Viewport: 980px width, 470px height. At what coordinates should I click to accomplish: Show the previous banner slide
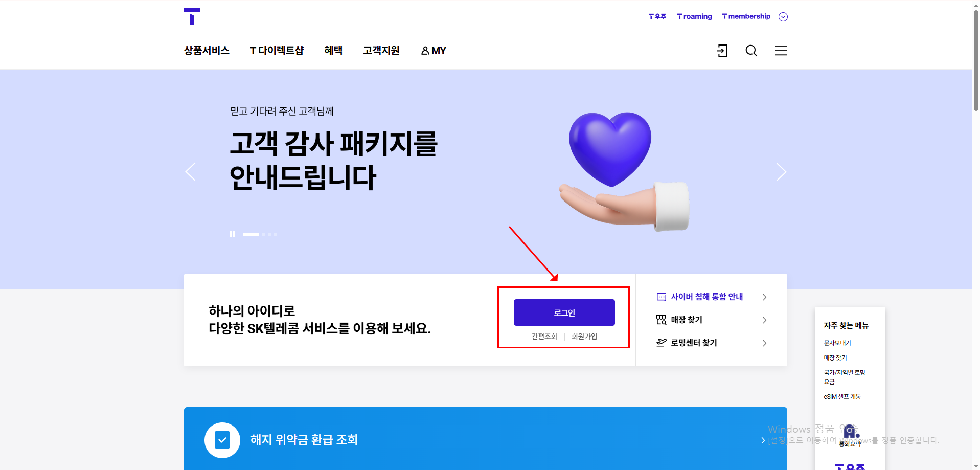pyautogui.click(x=190, y=172)
